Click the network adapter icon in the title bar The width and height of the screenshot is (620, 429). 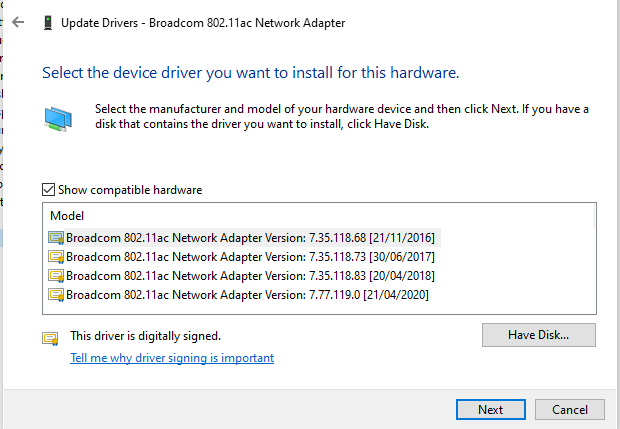[47, 21]
